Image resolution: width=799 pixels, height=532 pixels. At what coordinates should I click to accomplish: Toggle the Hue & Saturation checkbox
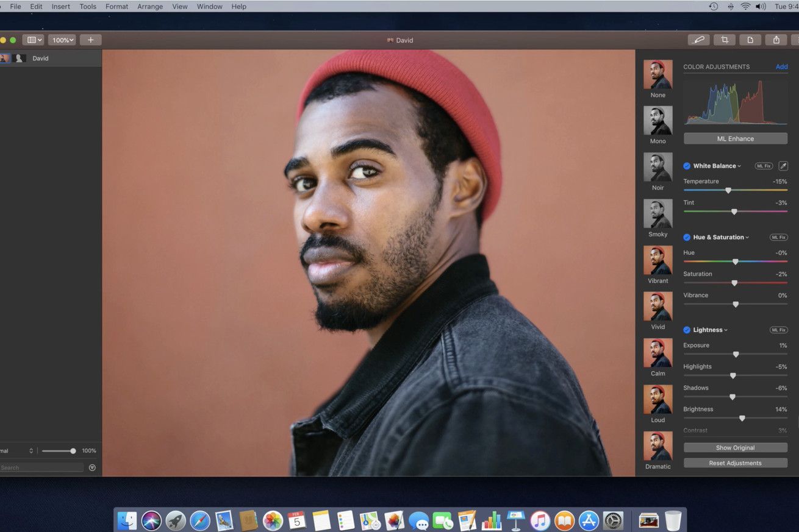tap(687, 237)
